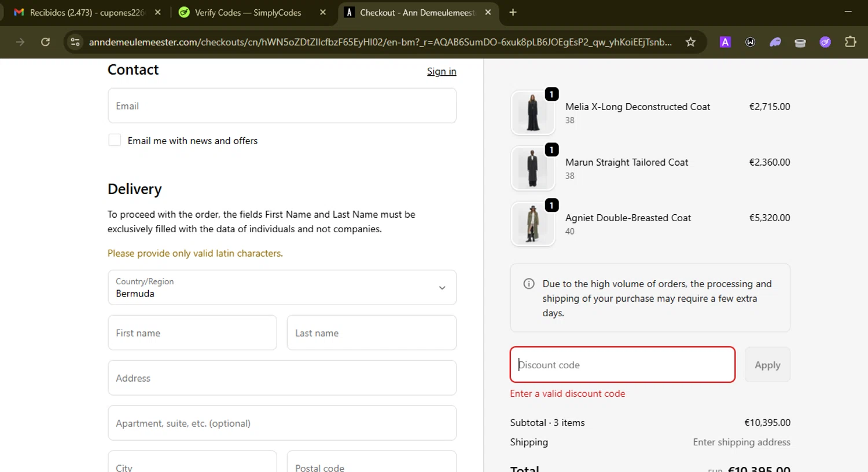Open the purple A extension
The image size is (868, 472).
725,42
